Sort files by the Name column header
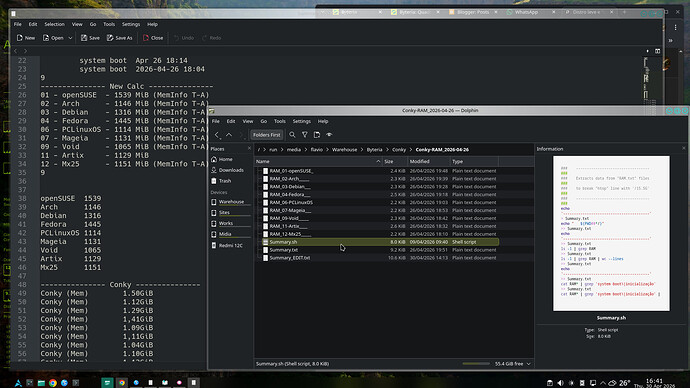The width and height of the screenshot is (690, 388). tap(318, 161)
